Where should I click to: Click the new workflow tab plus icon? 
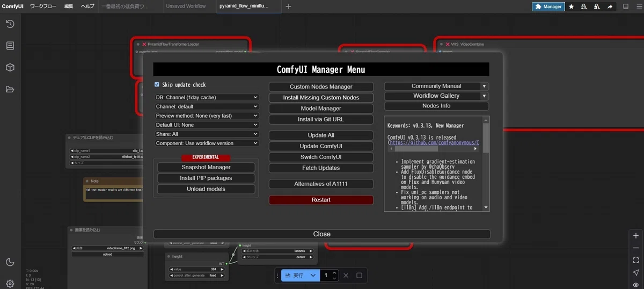(288, 6)
